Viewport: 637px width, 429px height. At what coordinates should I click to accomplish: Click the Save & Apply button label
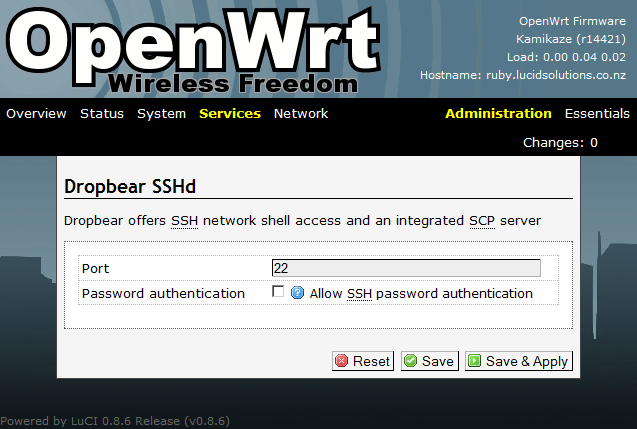(x=527, y=361)
